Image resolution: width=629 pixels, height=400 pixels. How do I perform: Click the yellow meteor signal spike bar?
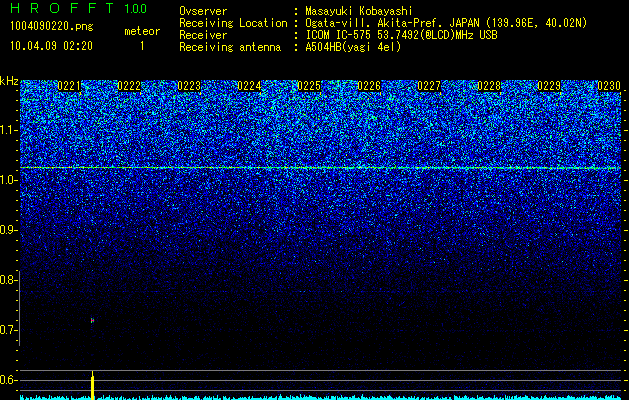pyautogui.click(x=93, y=386)
